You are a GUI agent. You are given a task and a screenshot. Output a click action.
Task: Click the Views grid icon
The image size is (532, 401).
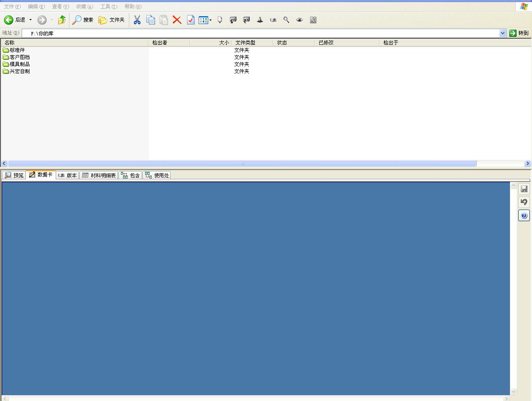point(203,20)
